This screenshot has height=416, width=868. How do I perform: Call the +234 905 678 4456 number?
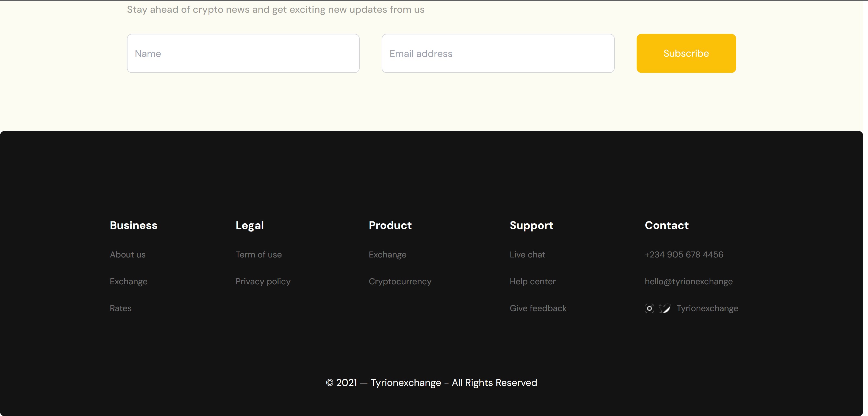coord(684,255)
